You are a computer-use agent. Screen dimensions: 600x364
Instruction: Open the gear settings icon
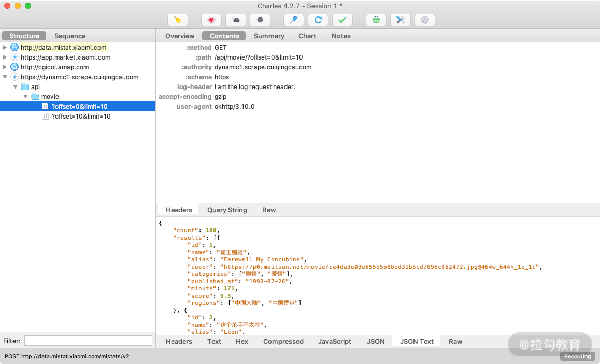(425, 20)
